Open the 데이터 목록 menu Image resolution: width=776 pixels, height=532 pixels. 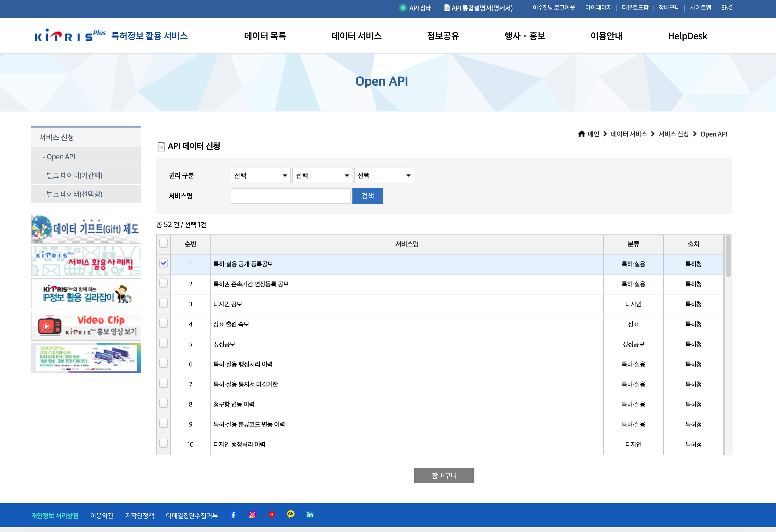[x=265, y=36]
